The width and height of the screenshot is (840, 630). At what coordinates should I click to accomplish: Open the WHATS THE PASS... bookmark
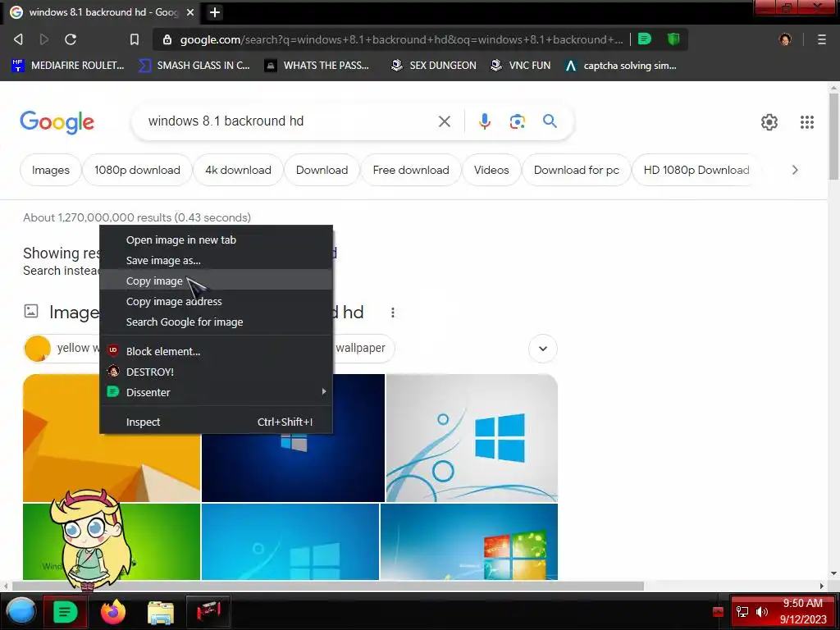click(x=317, y=66)
